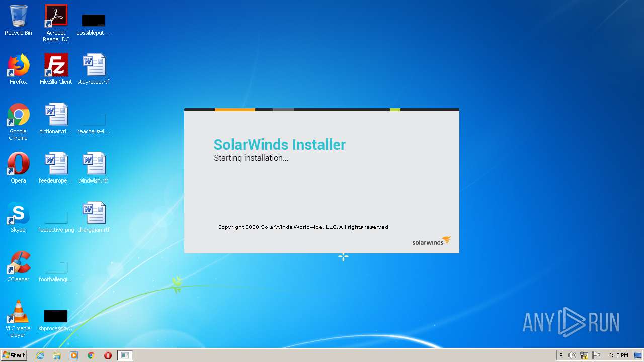
Task: Click the Starting installation status text
Action: tap(251, 158)
